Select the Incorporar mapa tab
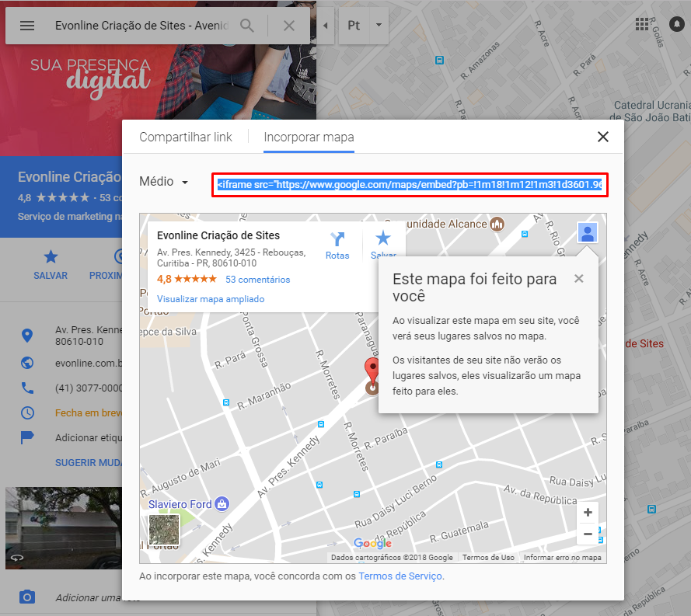Screen dimensions: 691x616 pyautogui.click(x=309, y=137)
